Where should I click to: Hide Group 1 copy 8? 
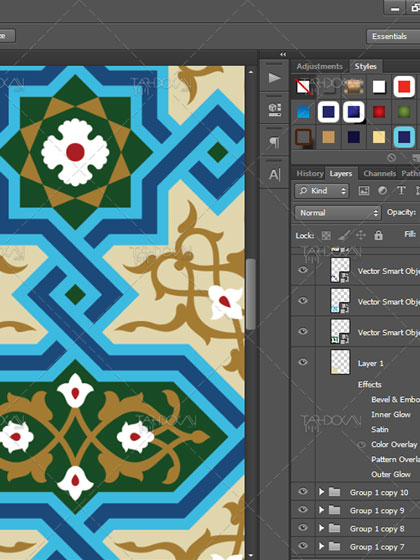(303, 528)
